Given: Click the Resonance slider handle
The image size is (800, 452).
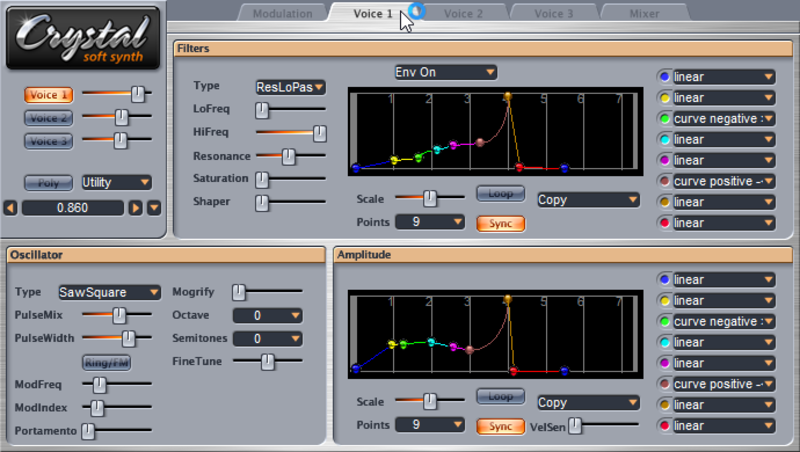Looking at the screenshot, I should click(288, 156).
